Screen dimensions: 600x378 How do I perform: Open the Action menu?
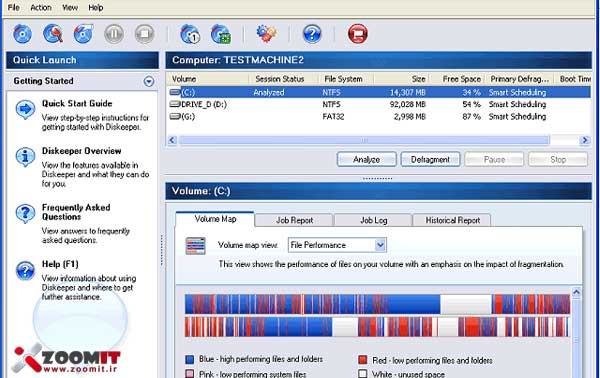coord(41,7)
